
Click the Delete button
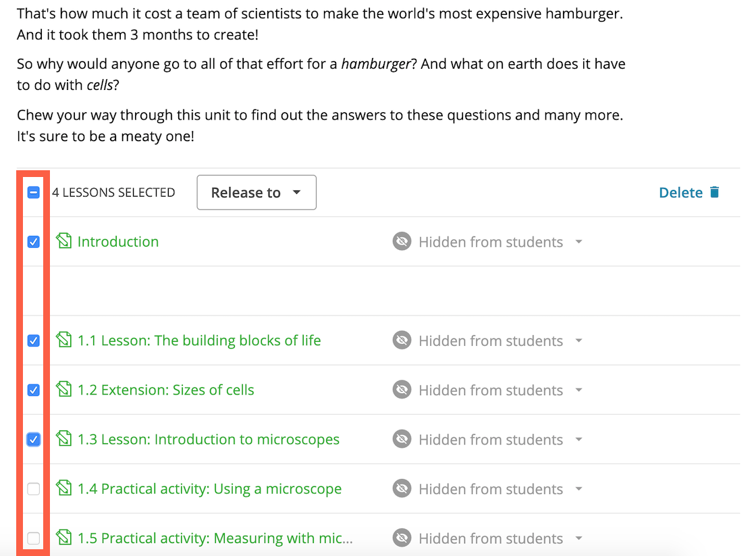click(689, 193)
